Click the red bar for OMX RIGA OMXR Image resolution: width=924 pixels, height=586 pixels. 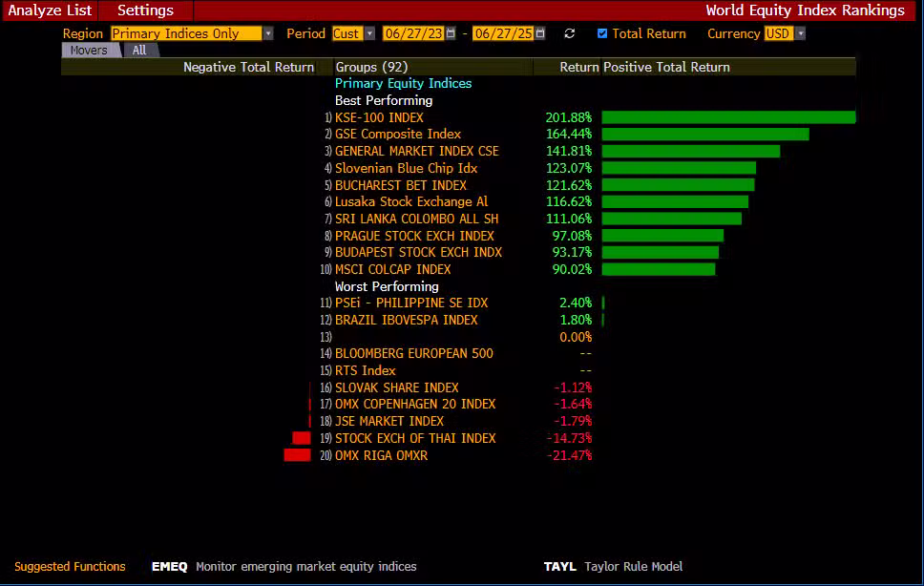coord(298,455)
